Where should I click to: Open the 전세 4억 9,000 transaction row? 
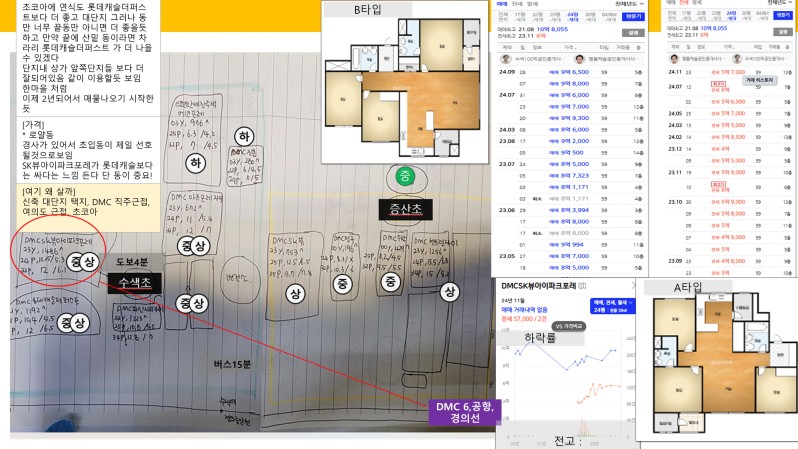pyautogui.click(x=728, y=237)
